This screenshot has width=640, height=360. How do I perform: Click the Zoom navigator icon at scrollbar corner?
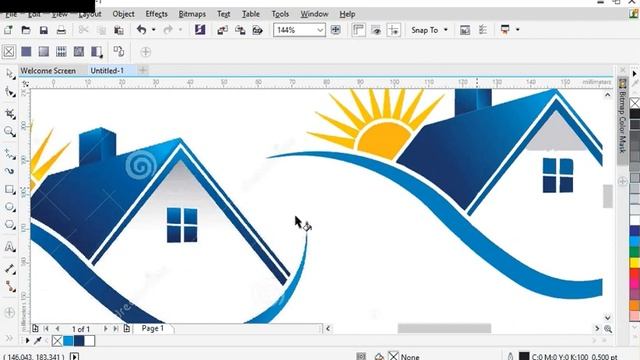(x=608, y=329)
